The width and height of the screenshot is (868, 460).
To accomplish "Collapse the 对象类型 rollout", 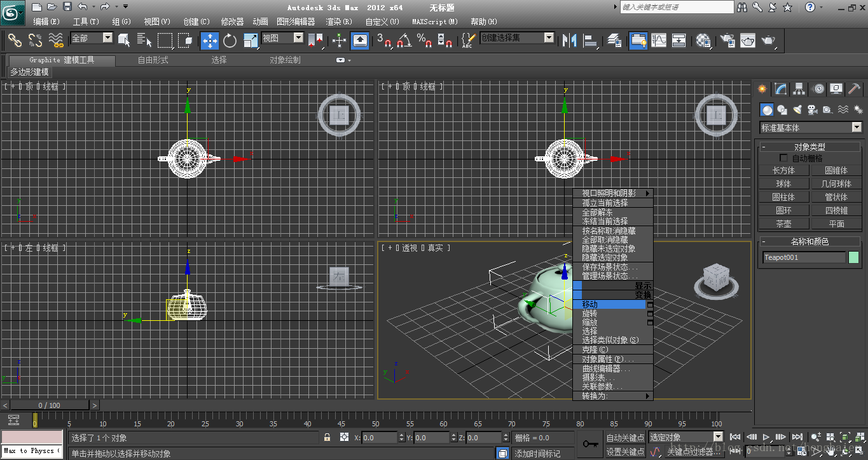I will pyautogui.click(x=810, y=147).
